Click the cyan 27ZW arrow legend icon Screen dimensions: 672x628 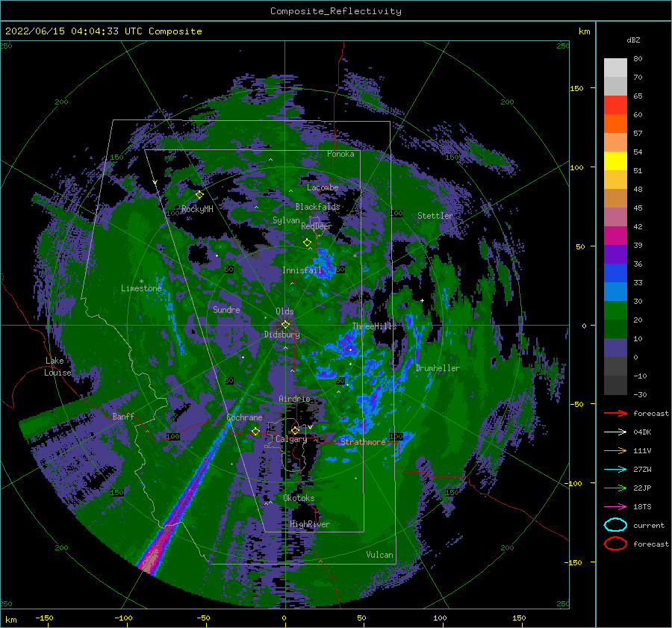[615, 470]
